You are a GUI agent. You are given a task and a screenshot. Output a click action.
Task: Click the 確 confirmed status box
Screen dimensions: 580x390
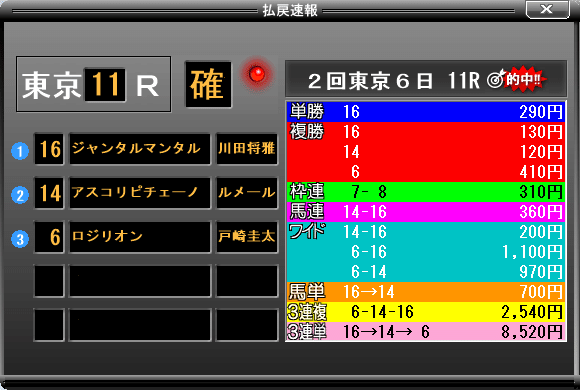pyautogui.click(x=208, y=85)
